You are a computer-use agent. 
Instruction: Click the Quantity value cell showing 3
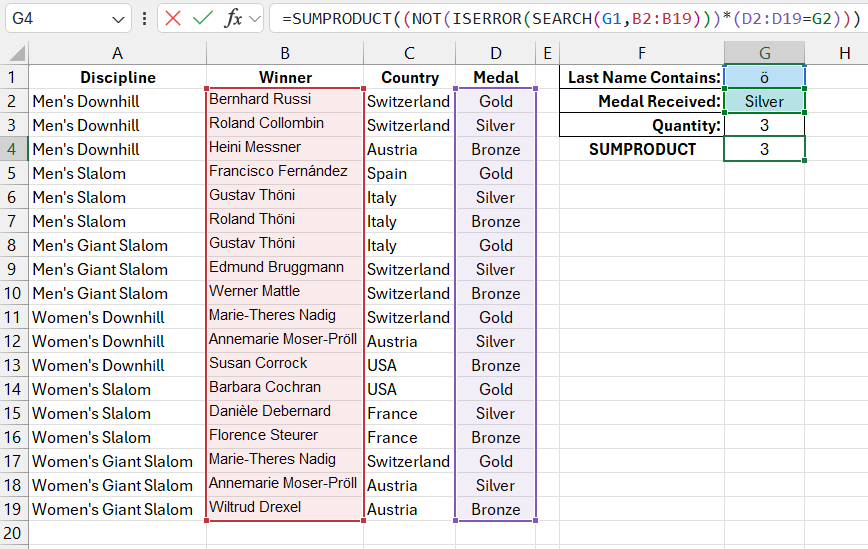click(x=764, y=125)
